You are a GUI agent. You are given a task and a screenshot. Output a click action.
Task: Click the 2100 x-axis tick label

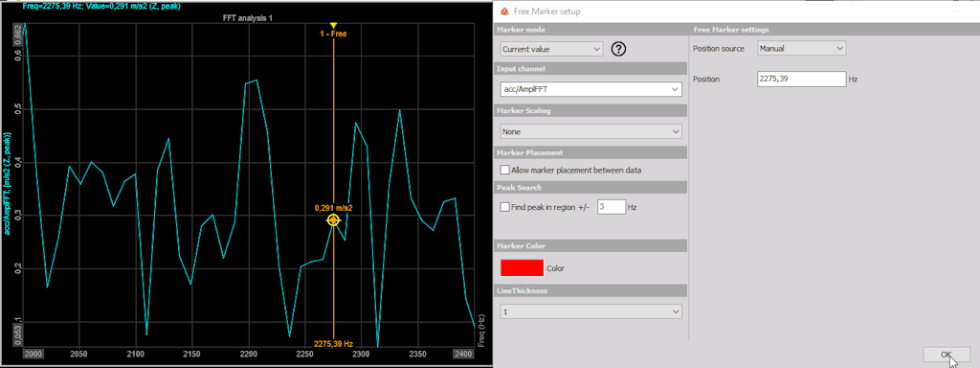(x=135, y=355)
